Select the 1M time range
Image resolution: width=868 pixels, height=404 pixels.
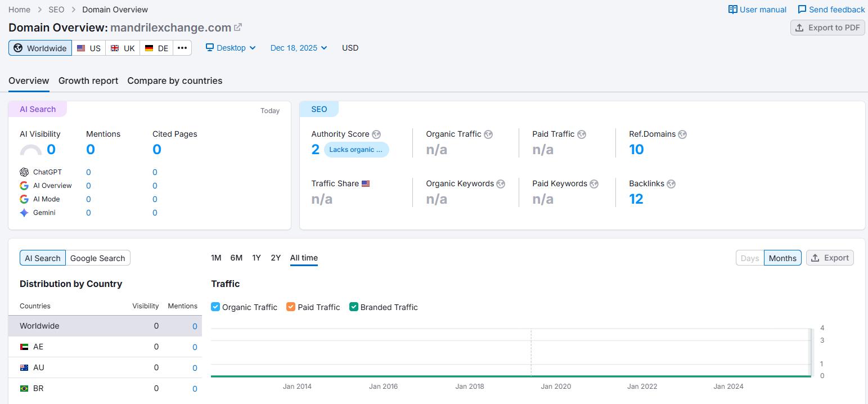[x=216, y=258]
